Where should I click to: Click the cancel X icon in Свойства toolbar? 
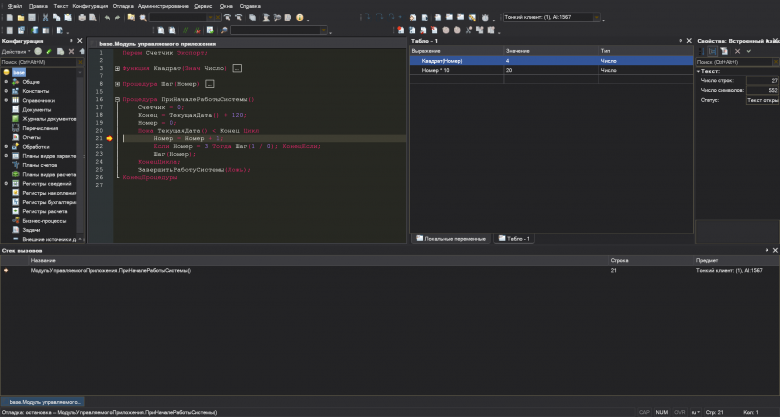737,51
